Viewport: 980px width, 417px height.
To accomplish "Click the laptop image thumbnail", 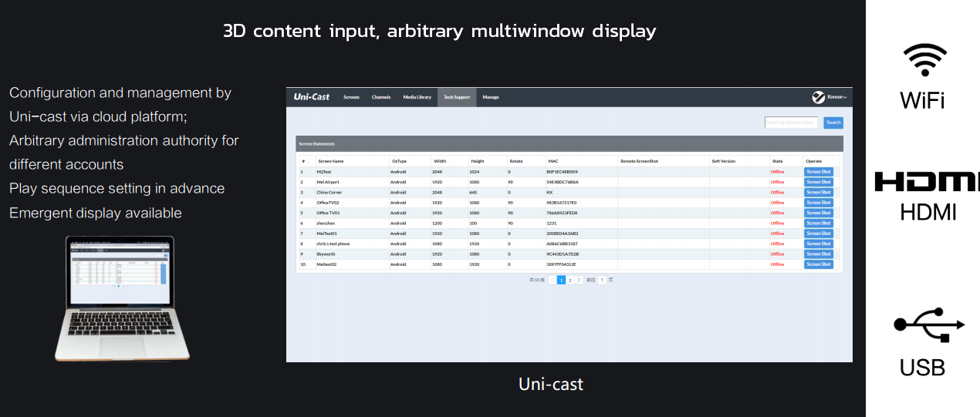I will (x=121, y=298).
